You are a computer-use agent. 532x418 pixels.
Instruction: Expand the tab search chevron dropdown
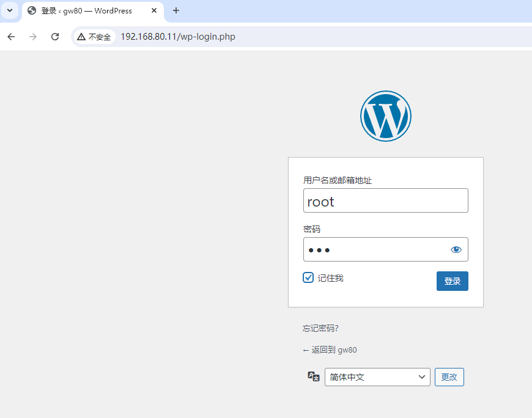pyautogui.click(x=10, y=10)
